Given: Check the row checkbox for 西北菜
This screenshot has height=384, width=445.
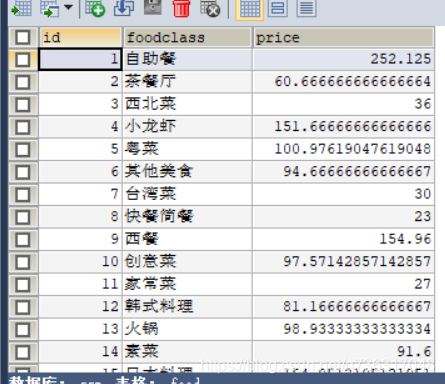Looking at the screenshot, I should (23, 105).
